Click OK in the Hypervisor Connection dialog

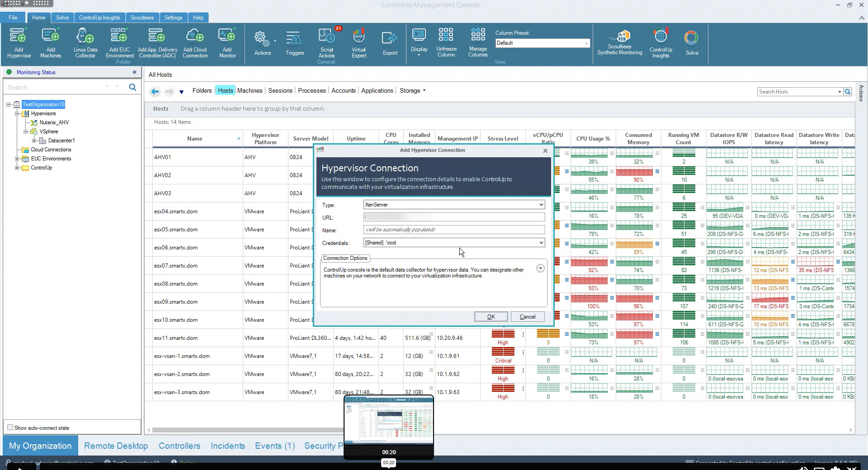491,317
